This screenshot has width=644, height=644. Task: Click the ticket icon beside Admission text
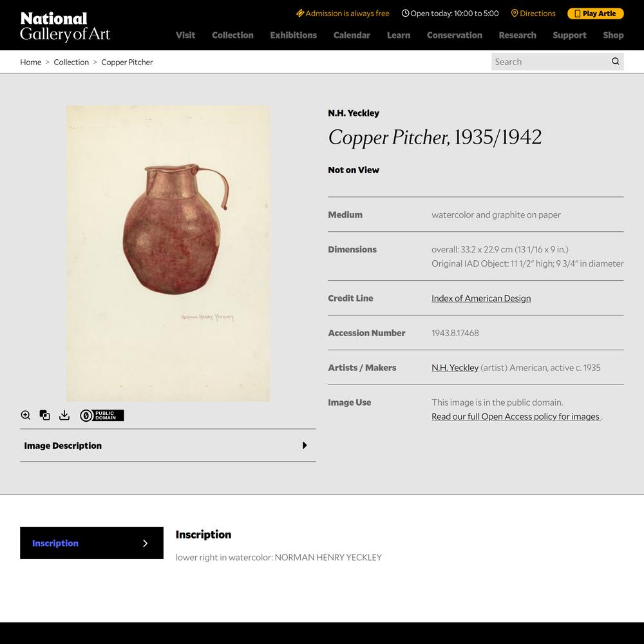(300, 14)
